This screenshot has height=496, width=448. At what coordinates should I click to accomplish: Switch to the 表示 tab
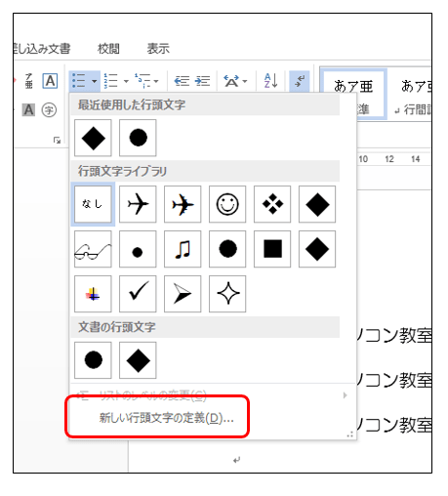coord(158,49)
